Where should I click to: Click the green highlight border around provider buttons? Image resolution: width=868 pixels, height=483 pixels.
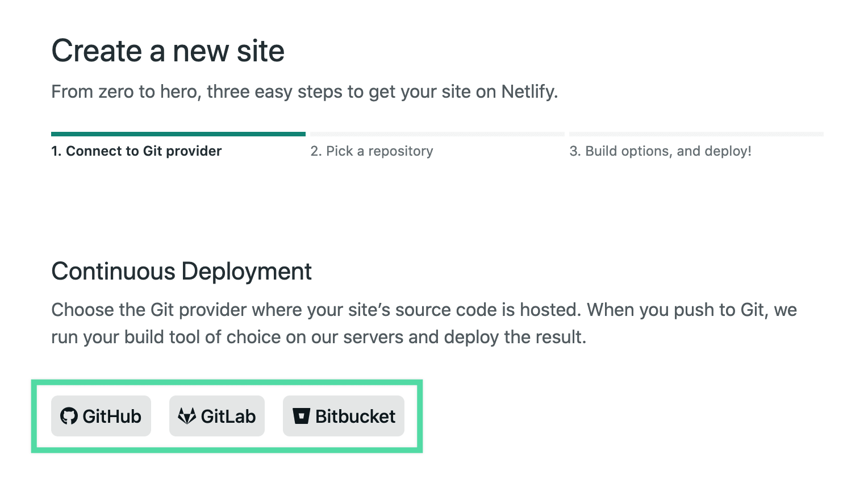227,382
